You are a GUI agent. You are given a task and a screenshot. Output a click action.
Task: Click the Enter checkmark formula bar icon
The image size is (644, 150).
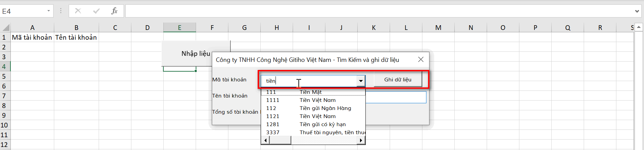click(96, 11)
